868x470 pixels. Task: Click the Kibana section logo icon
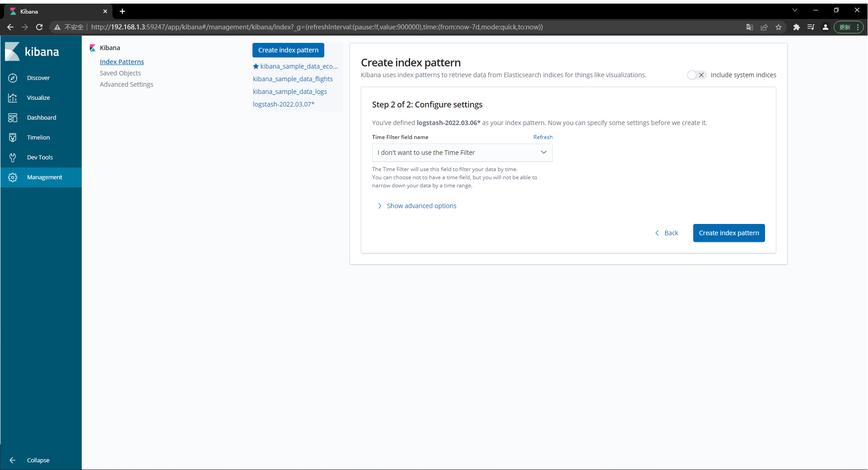[x=93, y=48]
